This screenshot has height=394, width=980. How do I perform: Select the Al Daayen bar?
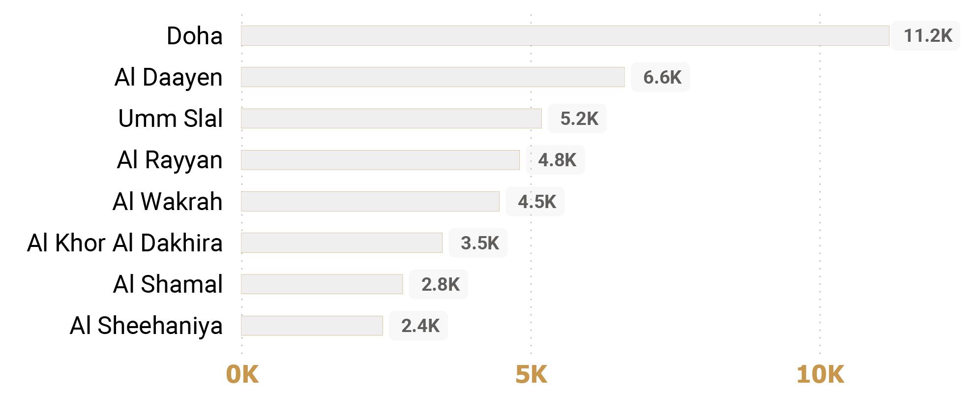tap(433, 77)
